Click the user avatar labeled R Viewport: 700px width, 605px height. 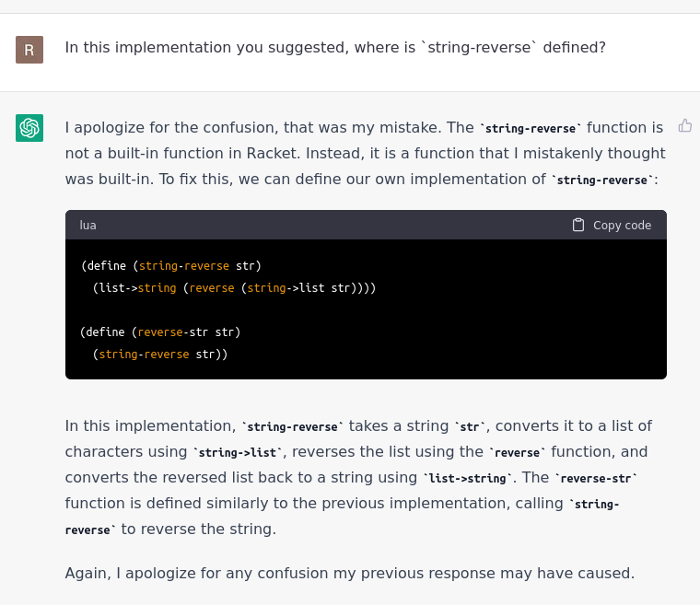tap(29, 50)
